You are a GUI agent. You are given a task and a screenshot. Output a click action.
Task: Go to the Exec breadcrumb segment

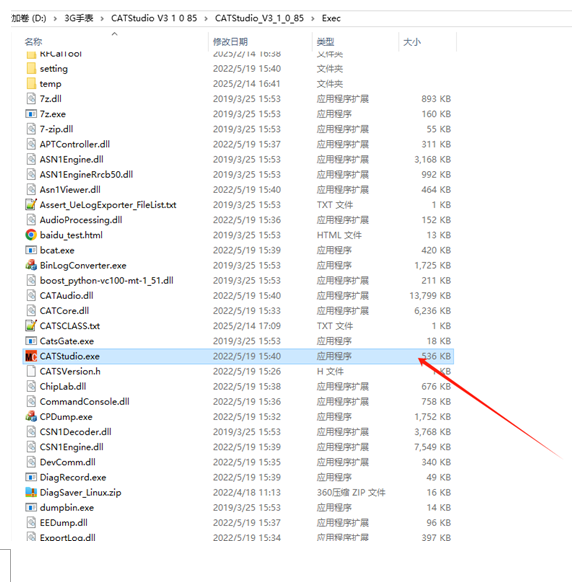[331, 18]
